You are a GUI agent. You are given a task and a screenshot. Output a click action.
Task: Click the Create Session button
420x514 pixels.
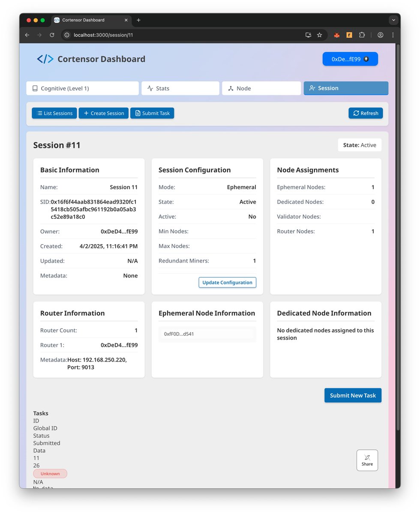104,113
